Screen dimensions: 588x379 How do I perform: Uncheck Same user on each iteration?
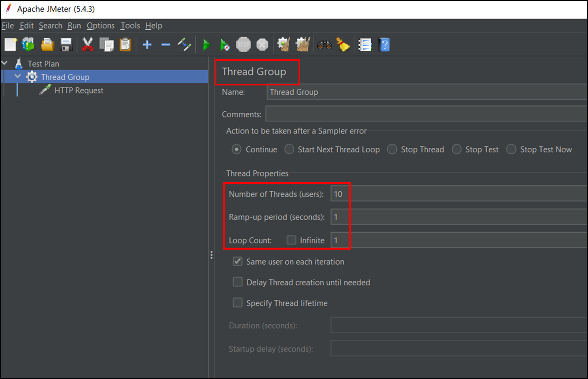238,262
